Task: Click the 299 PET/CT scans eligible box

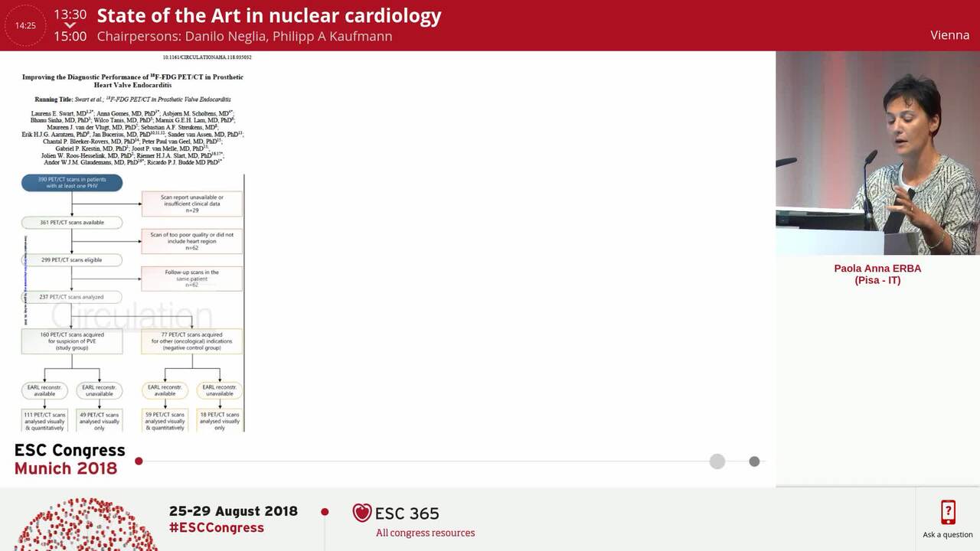Action: [72, 260]
